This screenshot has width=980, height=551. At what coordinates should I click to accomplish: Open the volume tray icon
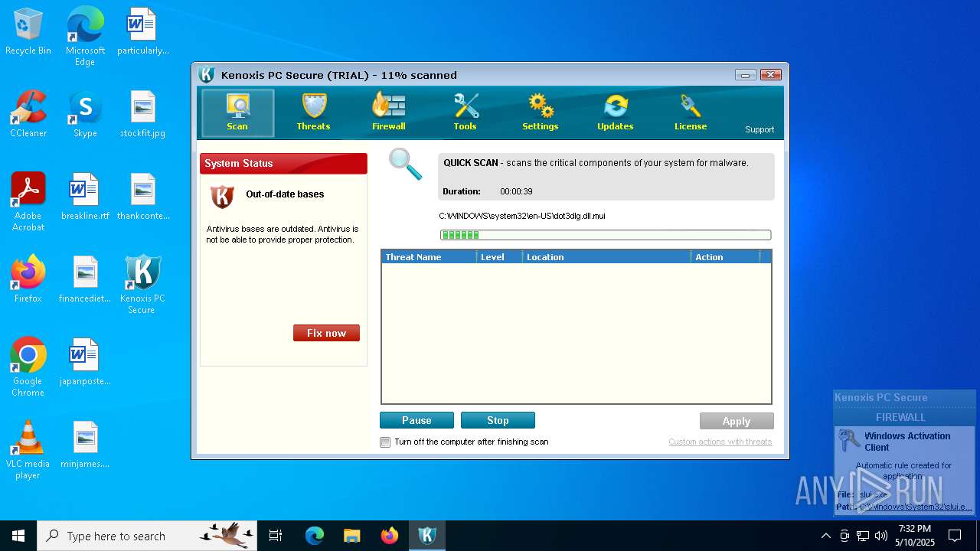coord(881,536)
